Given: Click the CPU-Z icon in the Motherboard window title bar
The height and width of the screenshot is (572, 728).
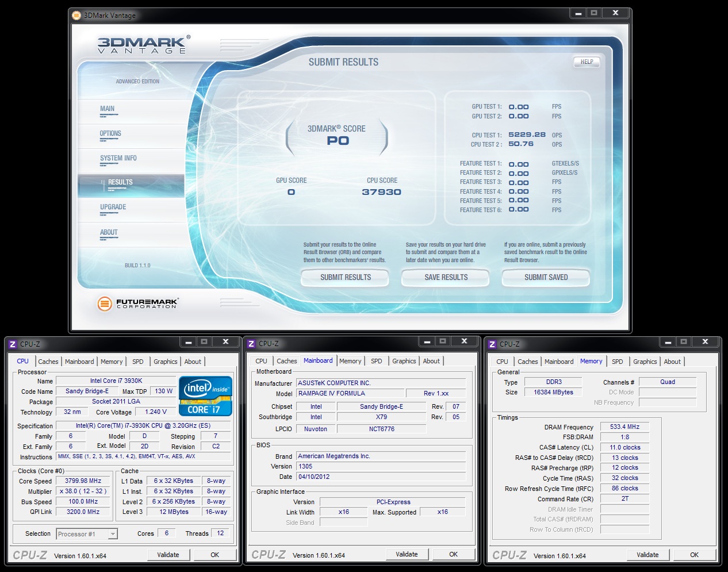Looking at the screenshot, I should pos(251,344).
